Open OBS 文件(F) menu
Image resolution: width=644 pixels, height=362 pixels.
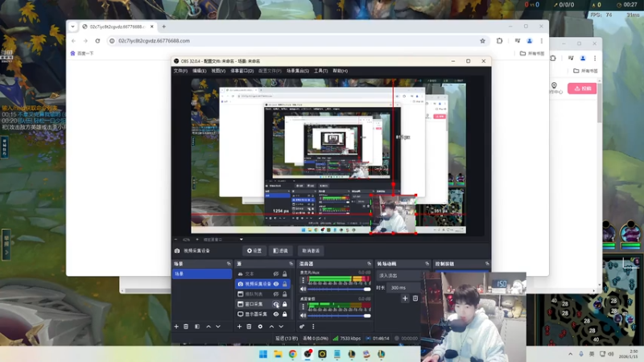[x=180, y=71]
